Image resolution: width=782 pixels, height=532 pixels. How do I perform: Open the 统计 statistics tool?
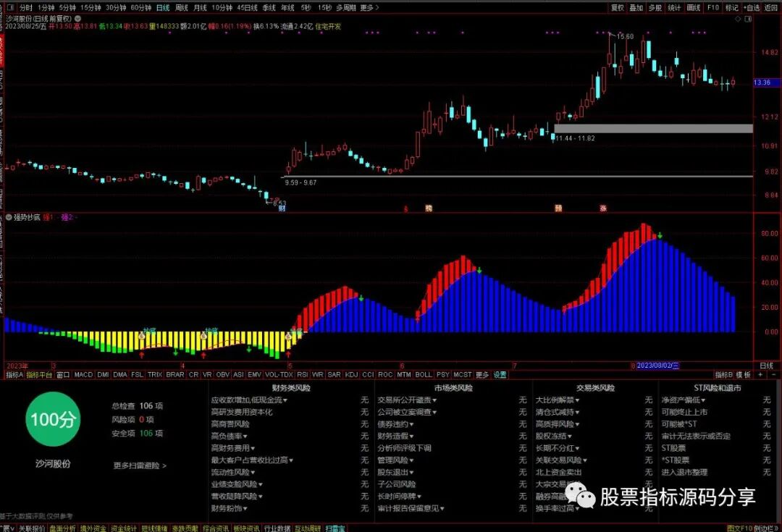(674, 7)
